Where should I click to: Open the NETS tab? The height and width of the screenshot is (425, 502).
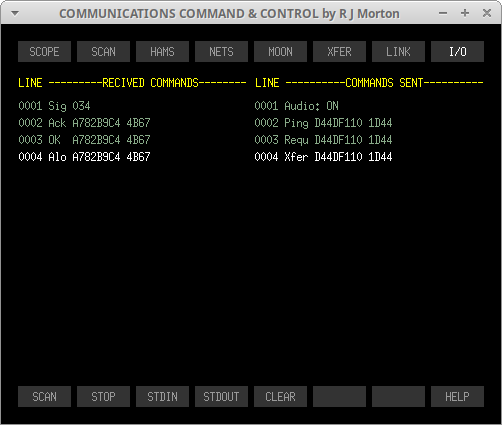click(x=221, y=52)
